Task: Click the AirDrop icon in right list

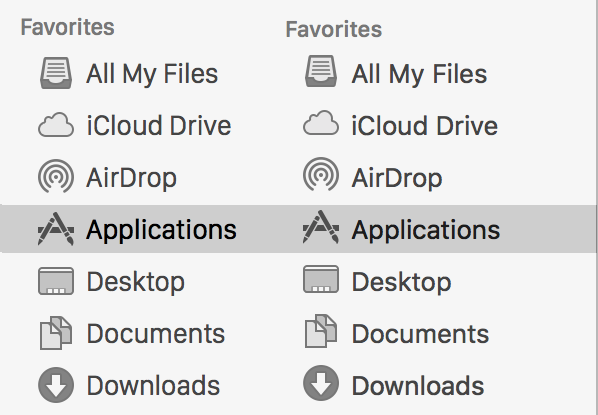Action: pos(321,175)
